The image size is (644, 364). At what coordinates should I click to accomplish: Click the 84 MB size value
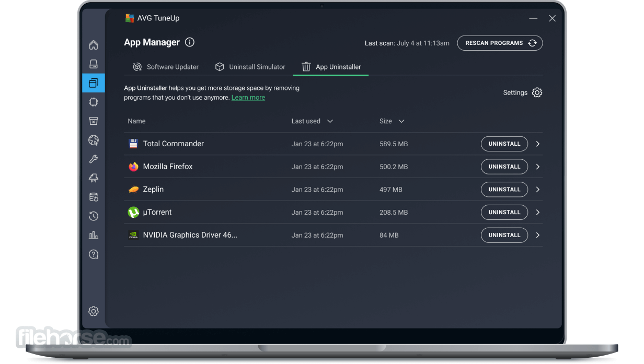tap(389, 236)
